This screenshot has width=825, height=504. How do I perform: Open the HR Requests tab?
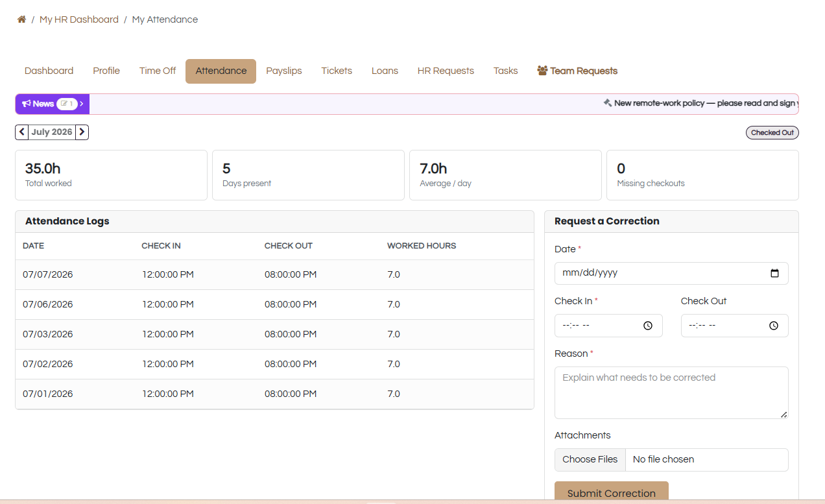(446, 71)
